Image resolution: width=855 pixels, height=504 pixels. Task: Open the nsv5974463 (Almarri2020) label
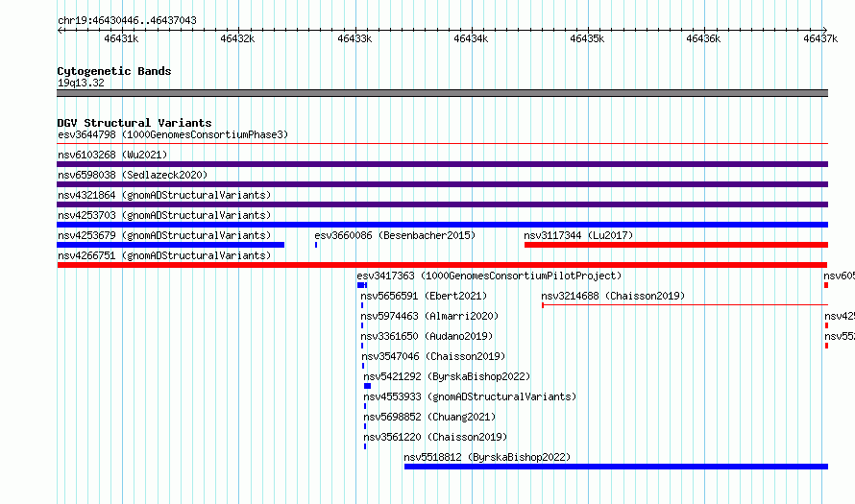point(429,316)
